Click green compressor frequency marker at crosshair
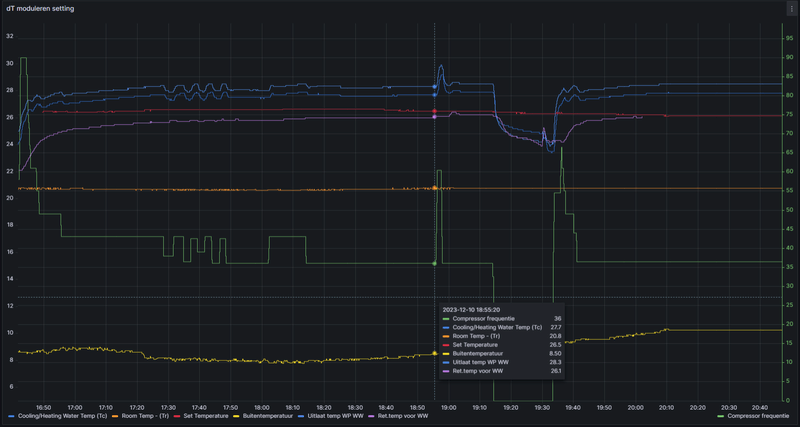800x427 pixels. [x=434, y=263]
